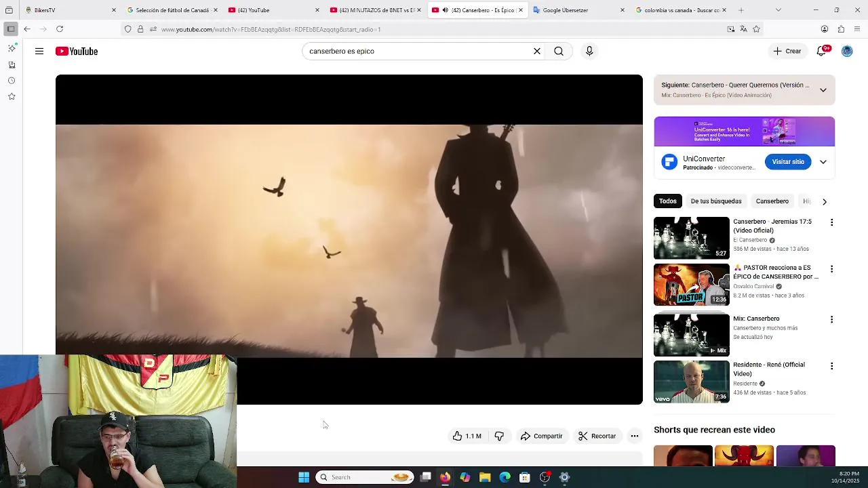The height and width of the screenshot is (488, 868).
Task: Open UniConverter ad banner image
Action: point(745,131)
